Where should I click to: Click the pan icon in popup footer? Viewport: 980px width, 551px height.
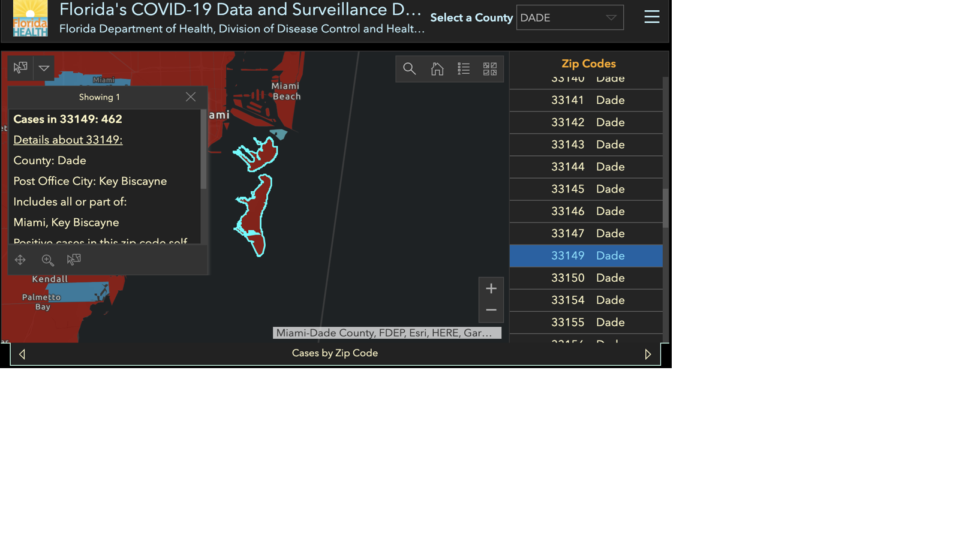20,260
